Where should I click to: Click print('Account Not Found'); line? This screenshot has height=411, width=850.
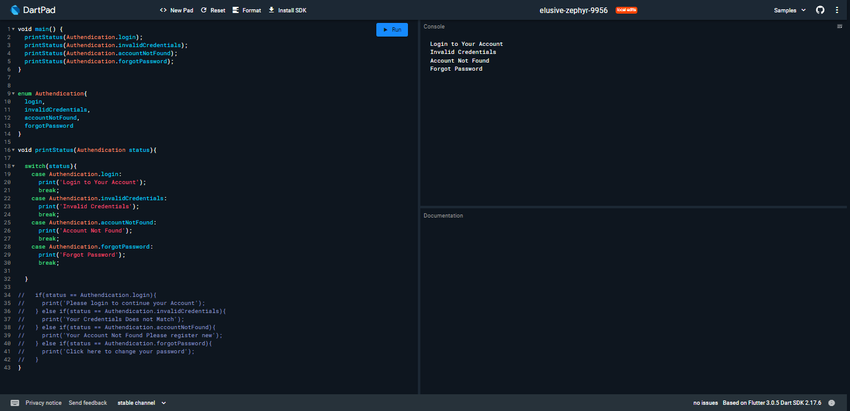click(85, 230)
